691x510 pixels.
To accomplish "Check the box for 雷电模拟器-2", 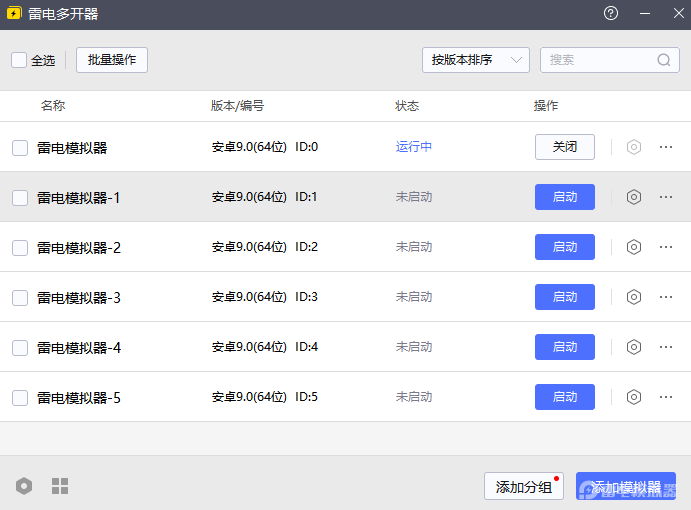I will point(20,248).
